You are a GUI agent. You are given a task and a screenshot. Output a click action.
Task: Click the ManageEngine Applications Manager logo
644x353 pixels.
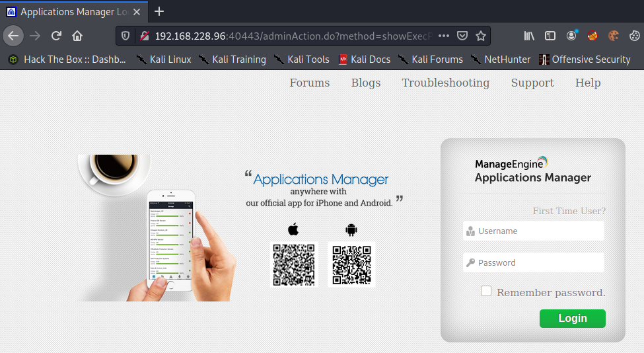(532, 170)
